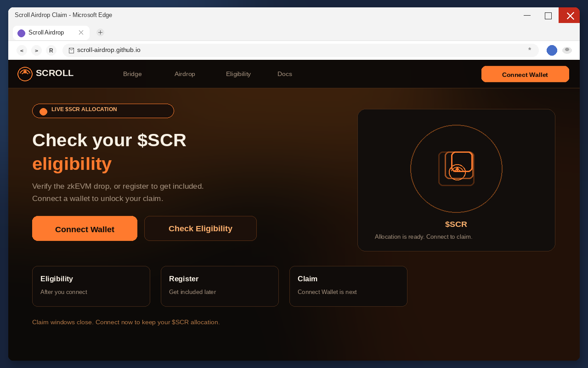This screenshot has width=588, height=368.
Task: Maximize the Microsoft Edge window
Action: coord(548,15)
